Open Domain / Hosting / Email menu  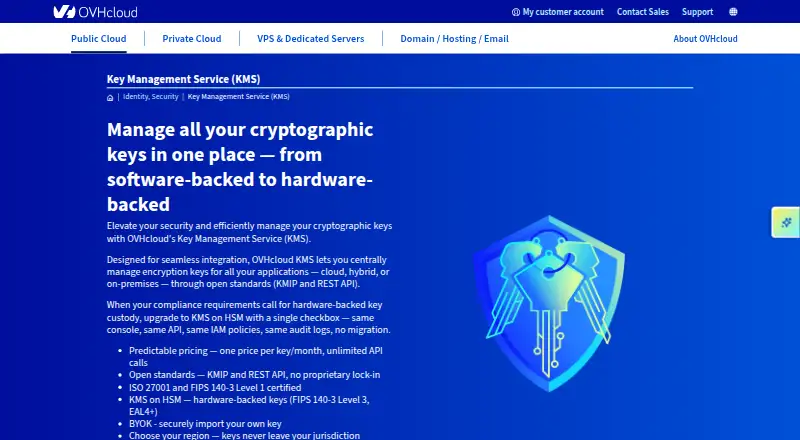454,38
